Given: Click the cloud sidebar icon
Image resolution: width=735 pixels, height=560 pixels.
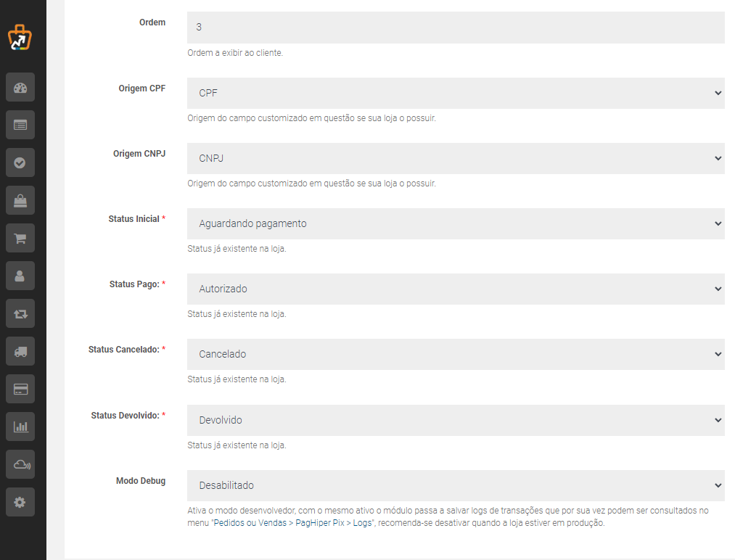Looking at the screenshot, I should pyautogui.click(x=20, y=464).
